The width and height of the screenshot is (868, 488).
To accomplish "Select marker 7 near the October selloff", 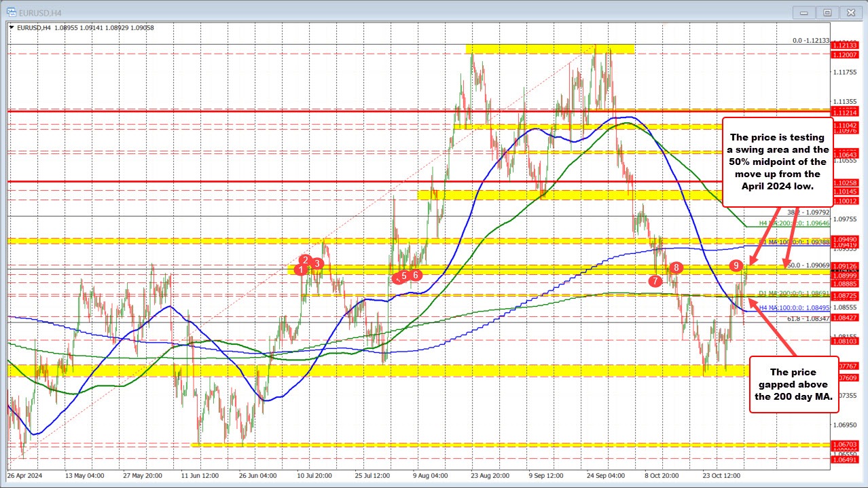I will point(655,280).
